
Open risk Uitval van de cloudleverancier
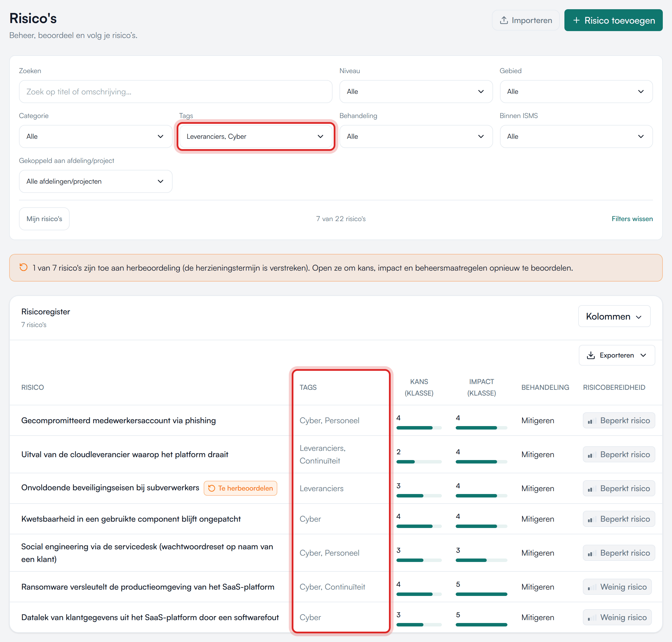[125, 454]
